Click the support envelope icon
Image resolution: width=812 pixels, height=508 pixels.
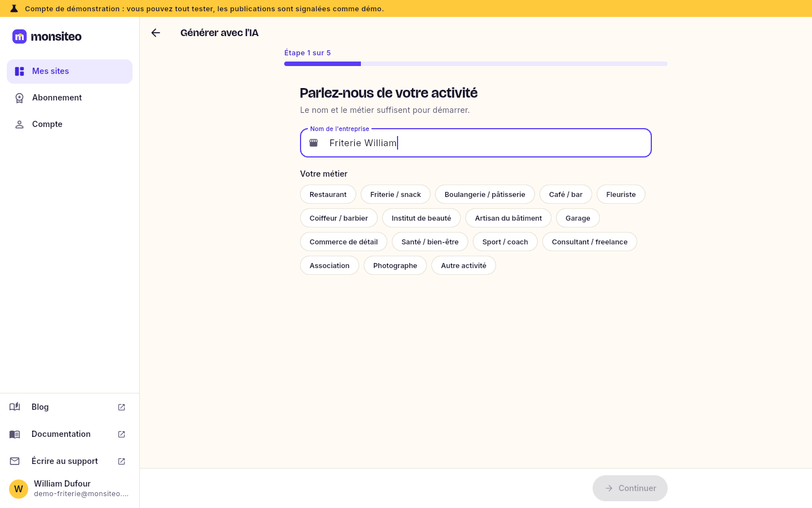15,461
